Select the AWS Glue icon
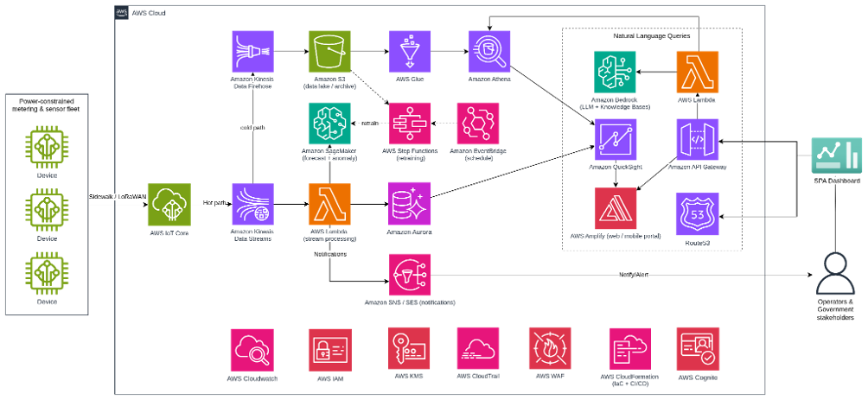The width and height of the screenshot is (868, 400). [x=410, y=52]
